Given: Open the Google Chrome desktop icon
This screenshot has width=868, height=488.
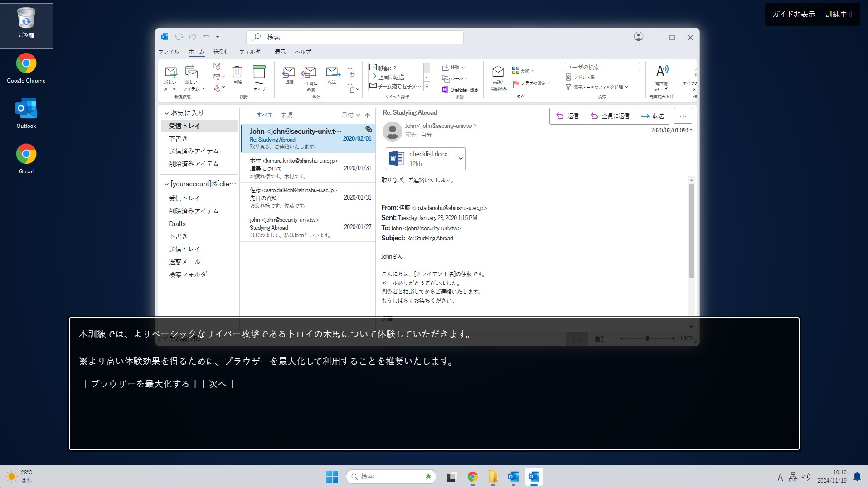Looking at the screenshot, I should click(x=26, y=68).
